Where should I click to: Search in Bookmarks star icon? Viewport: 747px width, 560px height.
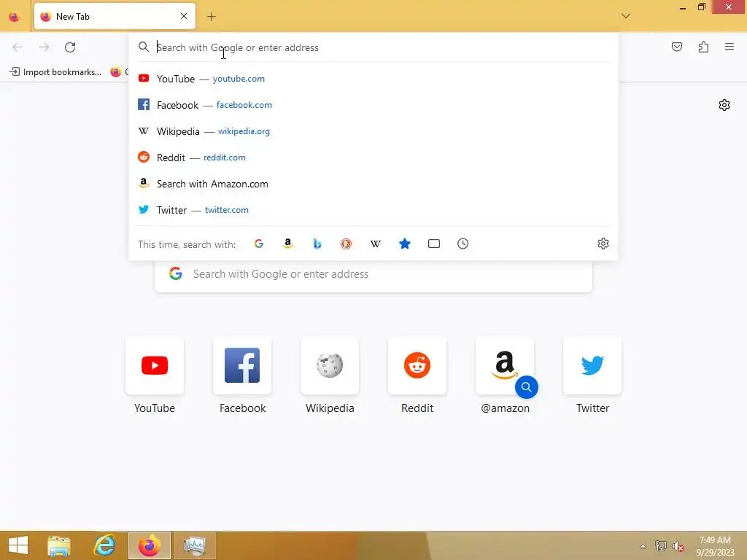(x=404, y=244)
